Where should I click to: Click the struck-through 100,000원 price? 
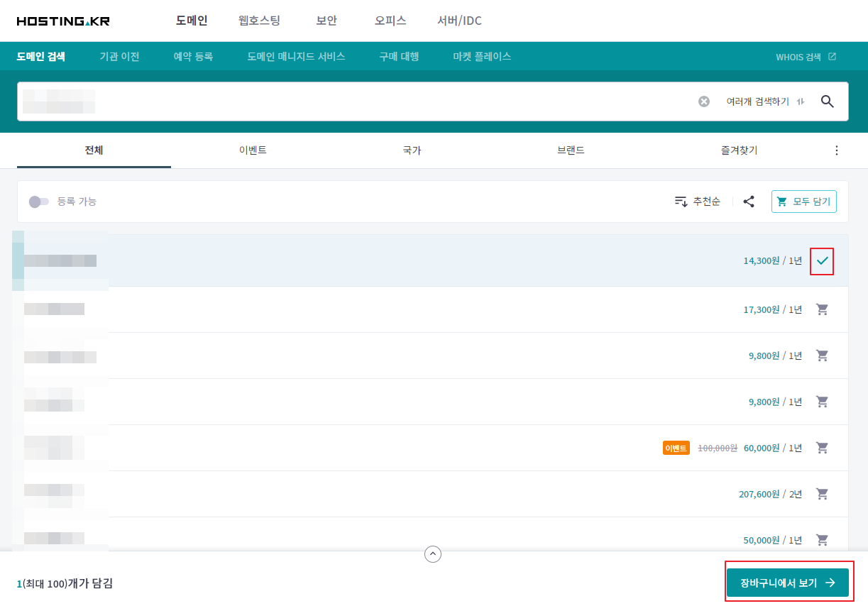(x=718, y=448)
